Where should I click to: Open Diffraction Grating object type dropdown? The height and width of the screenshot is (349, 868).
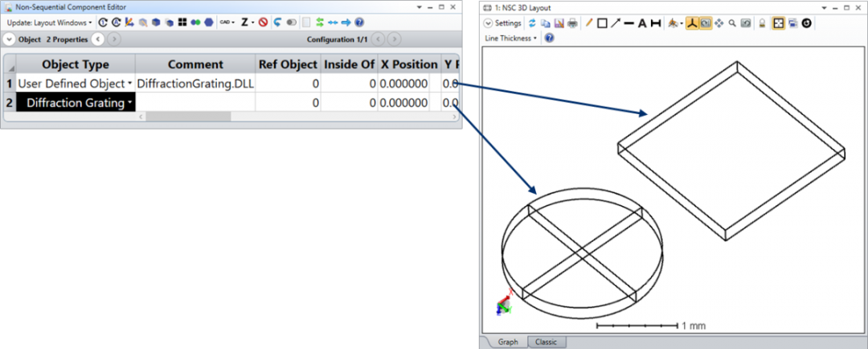tap(129, 103)
